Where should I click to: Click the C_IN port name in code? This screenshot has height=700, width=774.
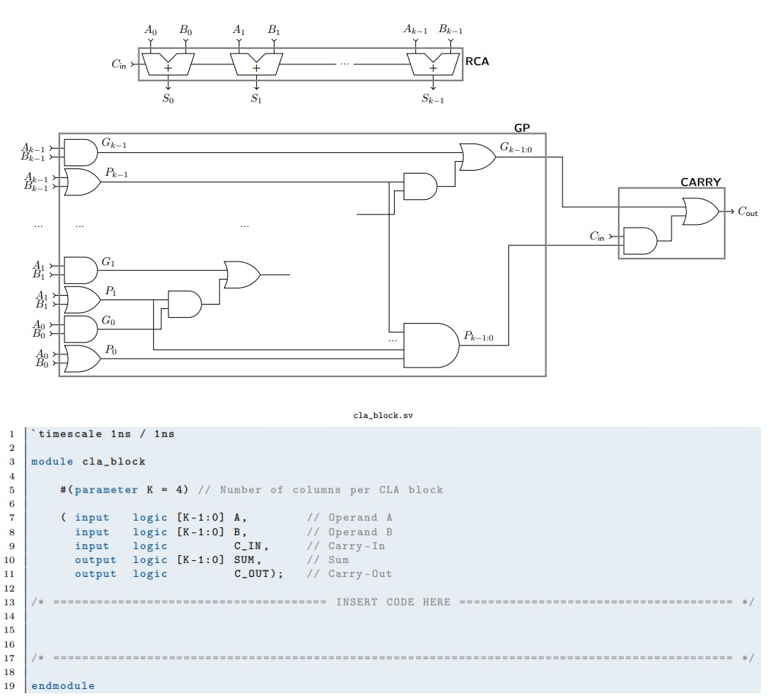[248, 546]
